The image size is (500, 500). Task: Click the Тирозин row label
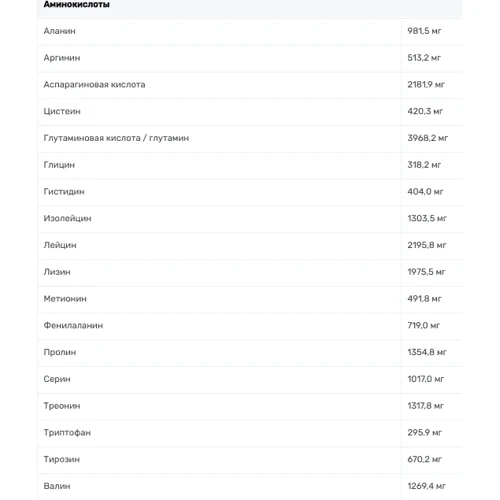(61, 459)
